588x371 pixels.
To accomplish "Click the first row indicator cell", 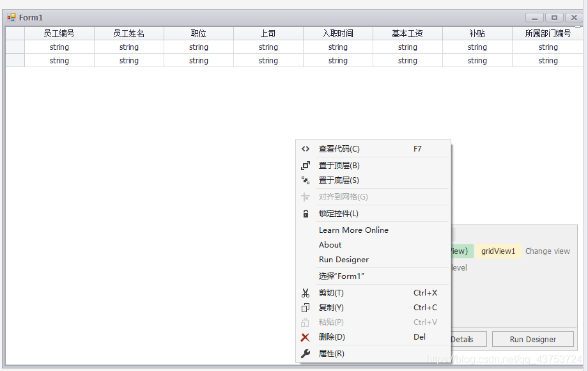I will click(15, 47).
